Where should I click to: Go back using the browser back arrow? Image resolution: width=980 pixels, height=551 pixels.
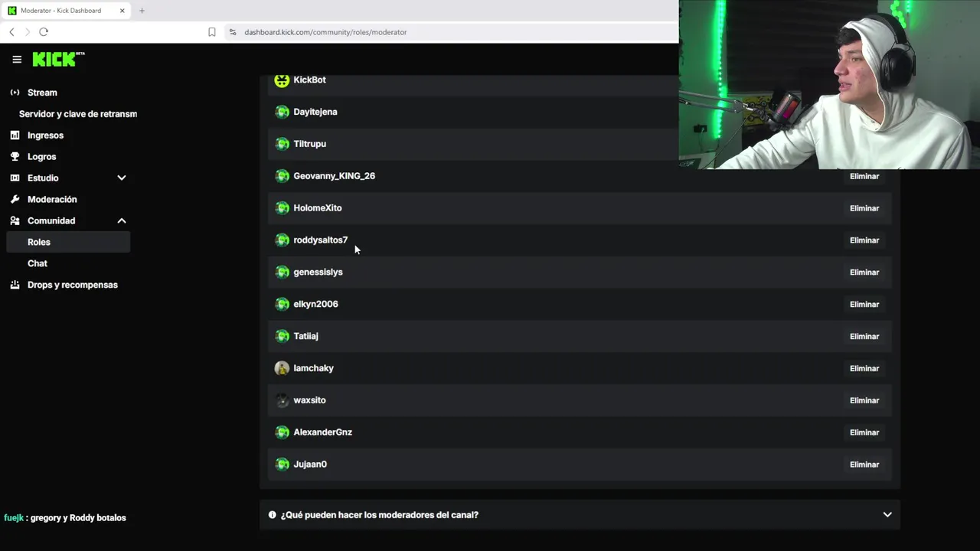click(x=11, y=32)
